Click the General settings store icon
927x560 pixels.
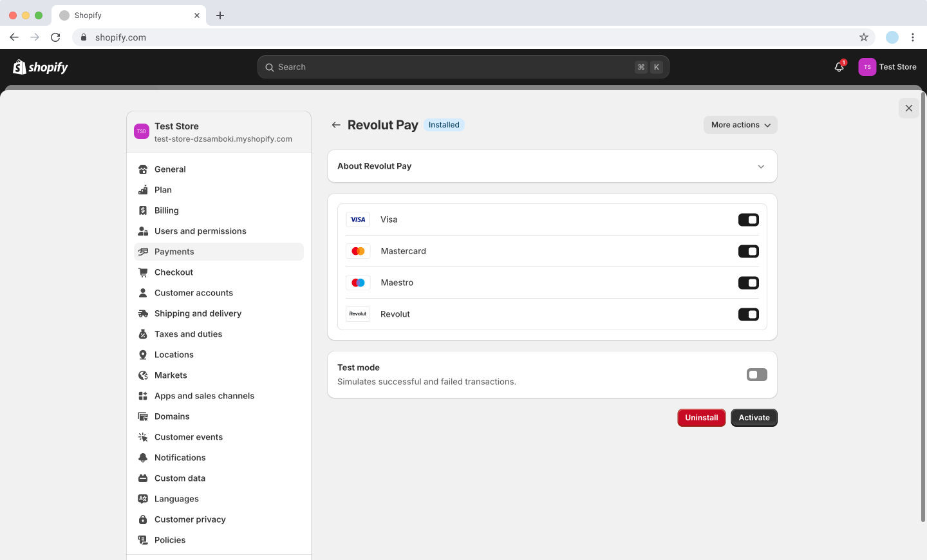pyautogui.click(x=143, y=169)
